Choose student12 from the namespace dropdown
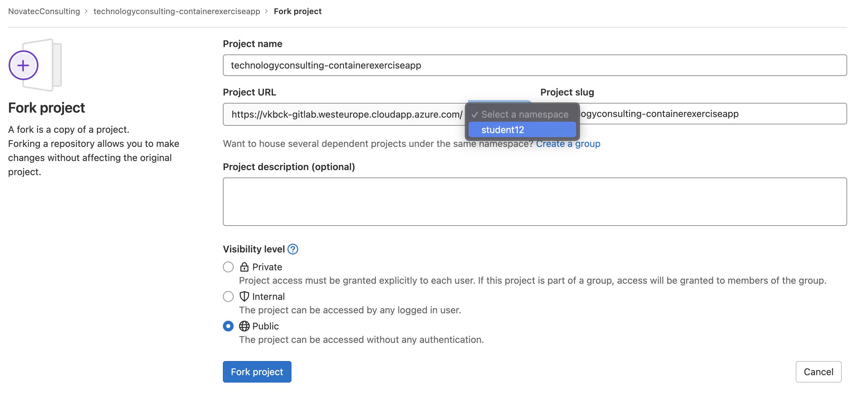The image size is (868, 396). click(522, 130)
